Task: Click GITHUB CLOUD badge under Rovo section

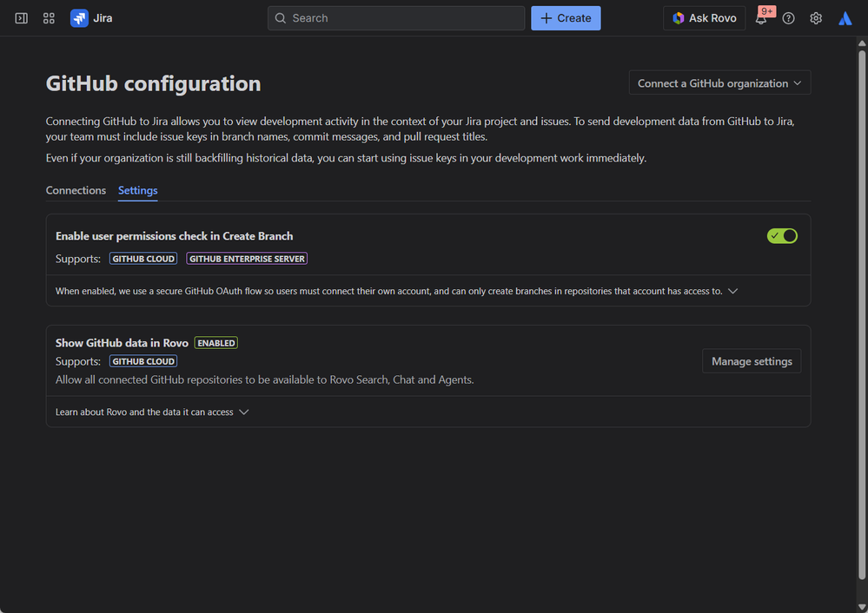Action: tap(143, 361)
